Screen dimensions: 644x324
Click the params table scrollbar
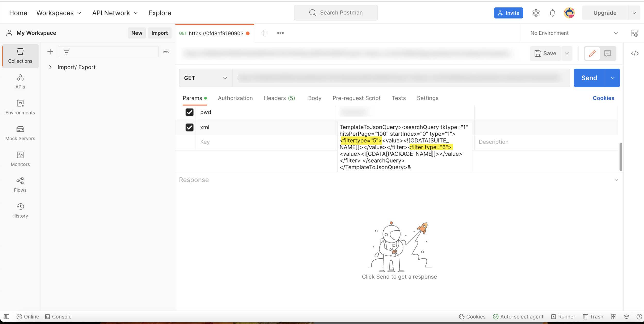pyautogui.click(x=621, y=157)
